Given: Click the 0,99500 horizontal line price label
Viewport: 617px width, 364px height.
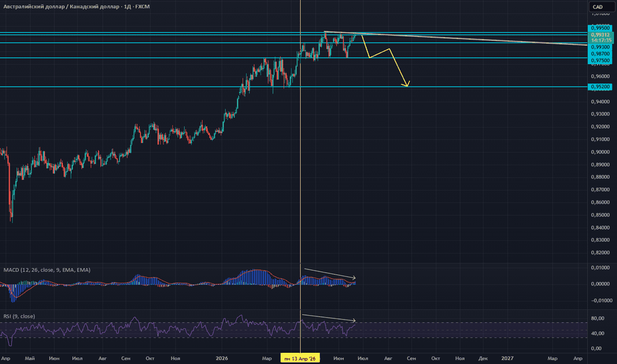Looking at the screenshot, I should coord(600,28).
